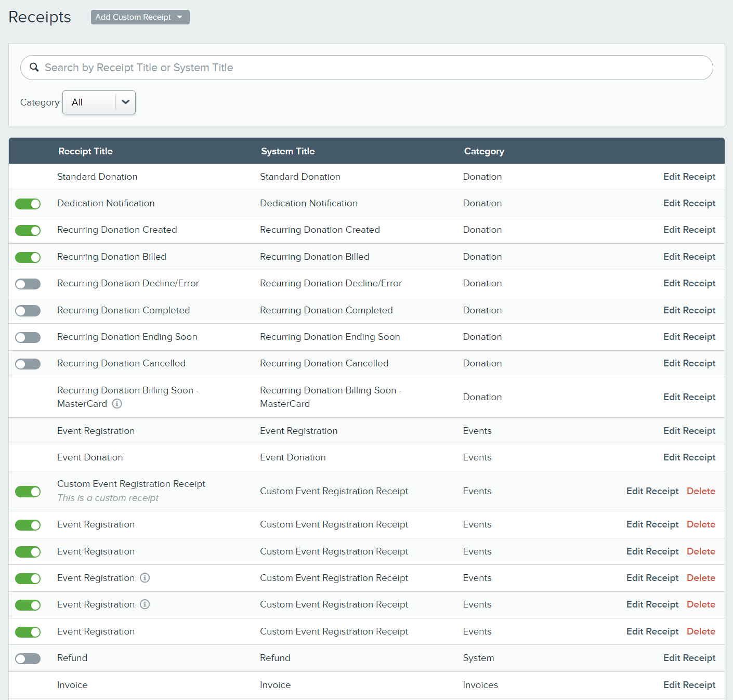Viewport: 733px width, 700px height.
Task: Click the magnifying glass search icon
Action: (x=34, y=67)
